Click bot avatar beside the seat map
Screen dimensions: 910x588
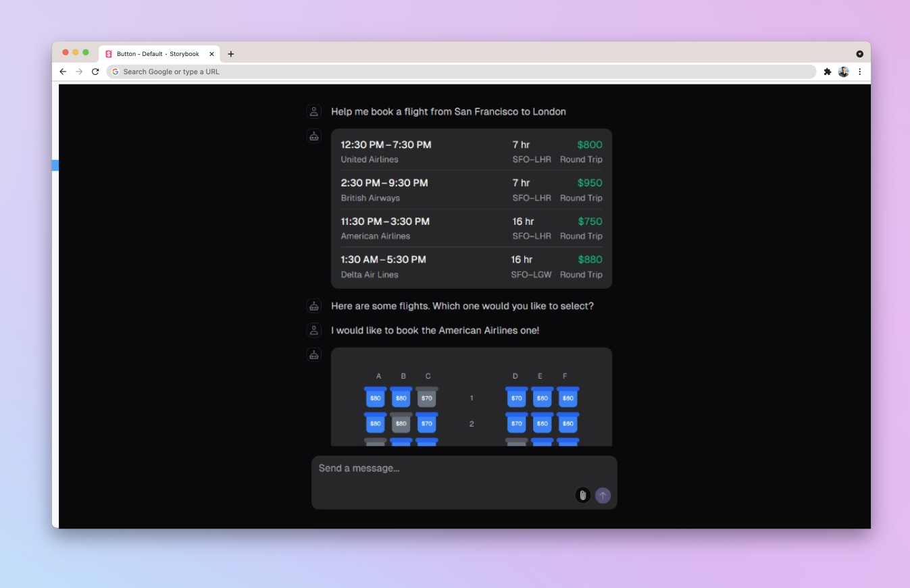pyautogui.click(x=314, y=355)
